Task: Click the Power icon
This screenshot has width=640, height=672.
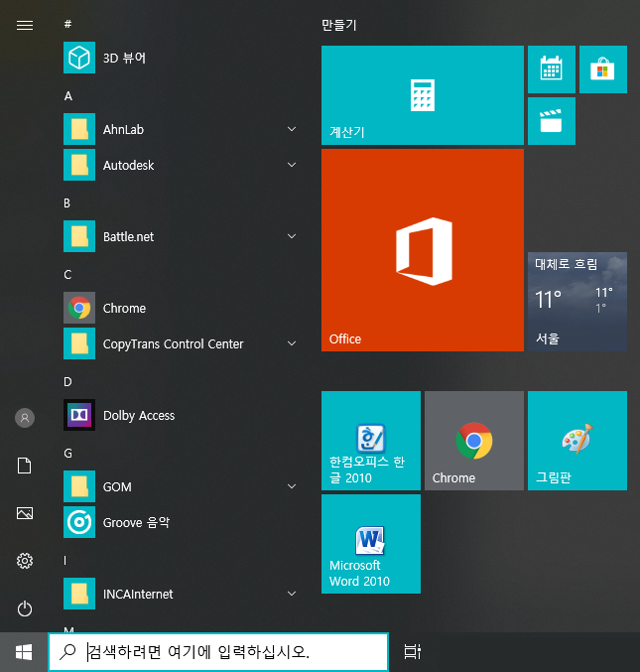Action: click(x=25, y=608)
